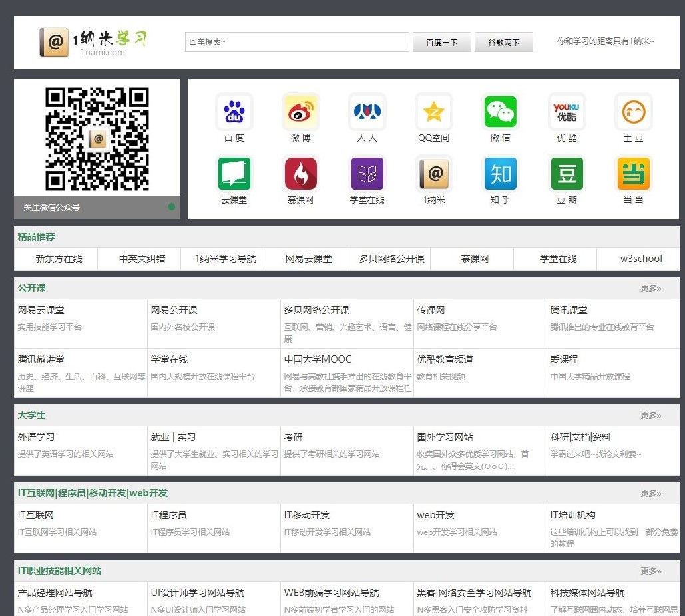Select 网易云课堂 in 精品推荐 row

pyautogui.click(x=308, y=259)
